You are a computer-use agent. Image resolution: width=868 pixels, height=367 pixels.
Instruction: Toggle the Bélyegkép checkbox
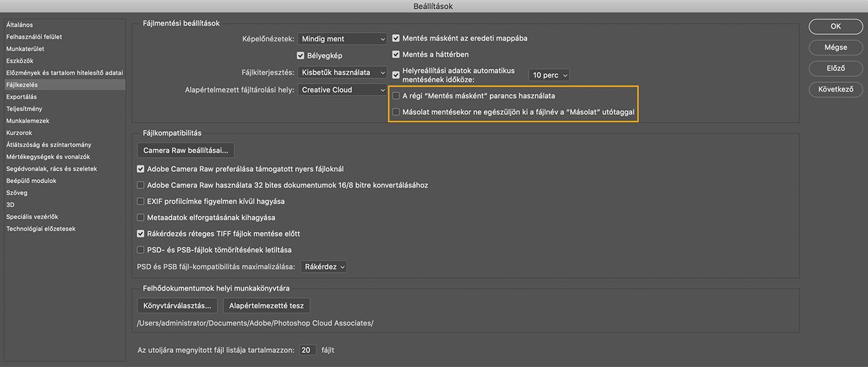[x=301, y=55]
